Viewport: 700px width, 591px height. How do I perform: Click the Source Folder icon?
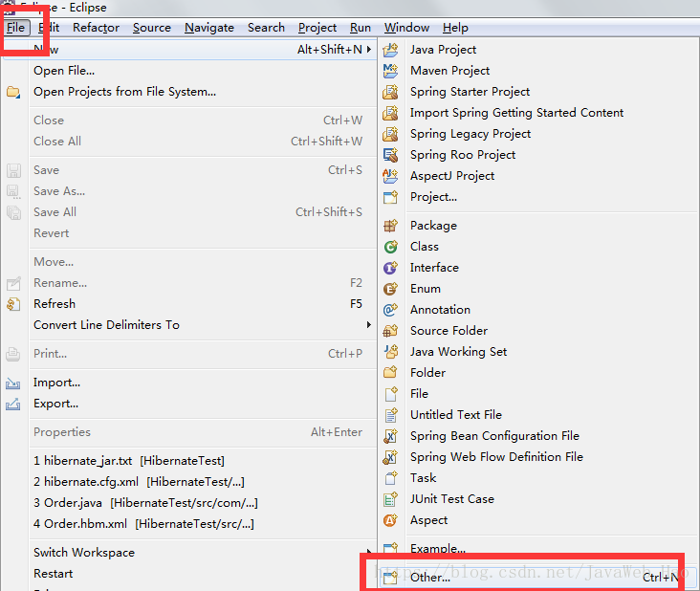[x=390, y=330]
